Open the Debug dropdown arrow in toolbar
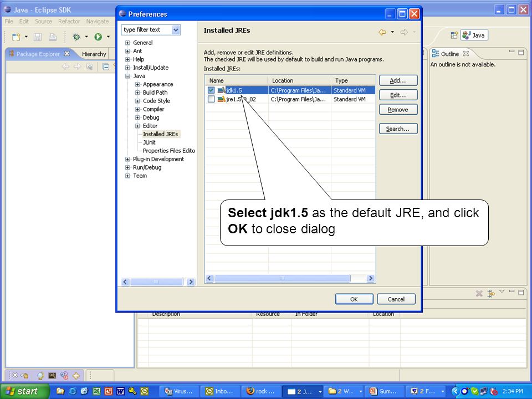 86,37
